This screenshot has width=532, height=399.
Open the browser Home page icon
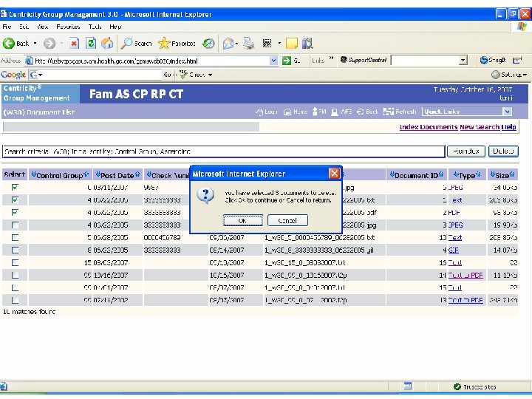(107, 44)
